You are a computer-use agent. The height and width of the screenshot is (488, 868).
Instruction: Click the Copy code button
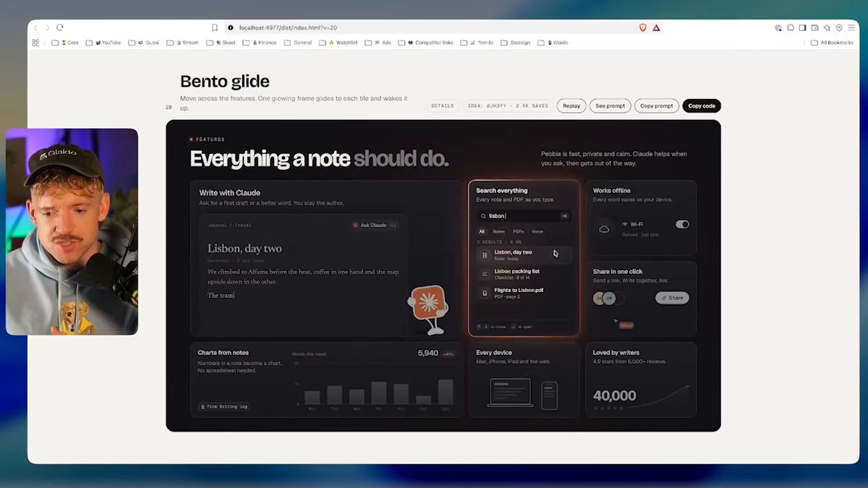point(702,106)
